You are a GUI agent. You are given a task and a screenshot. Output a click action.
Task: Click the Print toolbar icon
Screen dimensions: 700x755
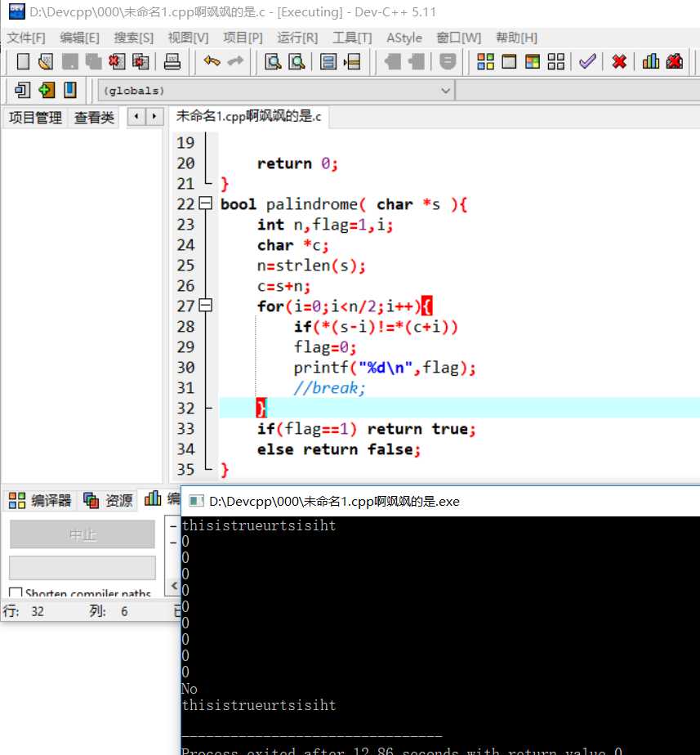point(172,61)
